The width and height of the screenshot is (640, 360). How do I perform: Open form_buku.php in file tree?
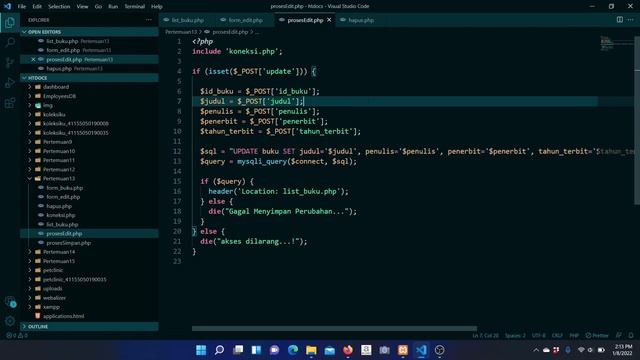pos(64,188)
